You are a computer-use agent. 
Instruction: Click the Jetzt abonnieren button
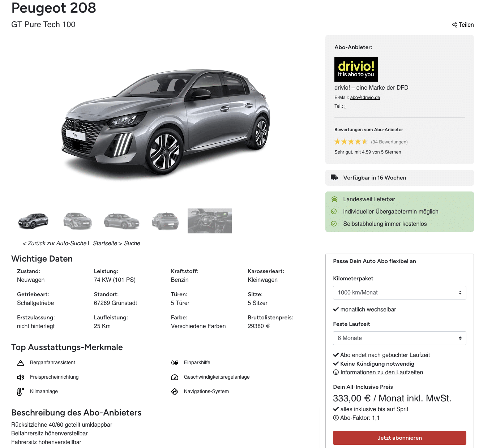[x=399, y=438]
